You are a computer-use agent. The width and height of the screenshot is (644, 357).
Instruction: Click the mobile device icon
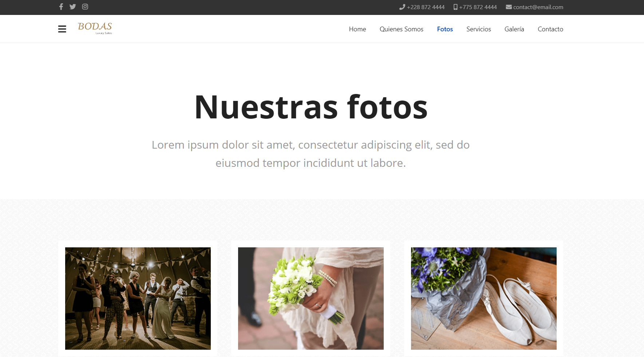[x=455, y=7]
